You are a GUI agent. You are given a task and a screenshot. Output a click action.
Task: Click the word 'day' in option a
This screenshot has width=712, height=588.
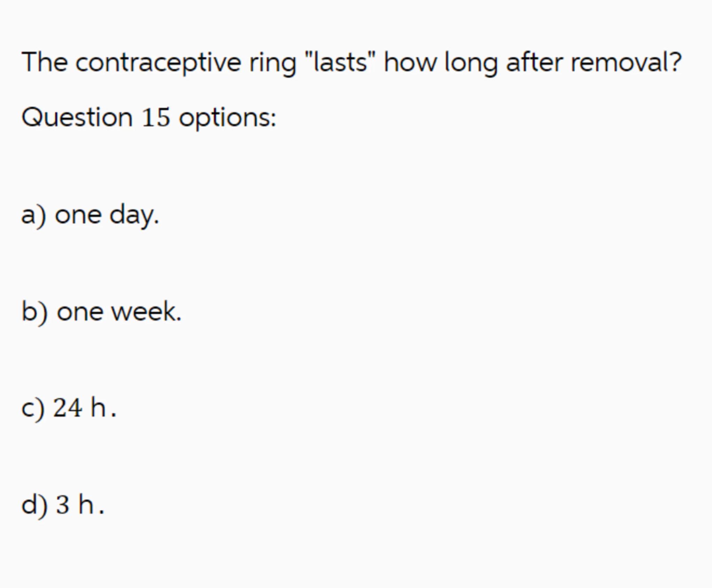tap(133, 216)
